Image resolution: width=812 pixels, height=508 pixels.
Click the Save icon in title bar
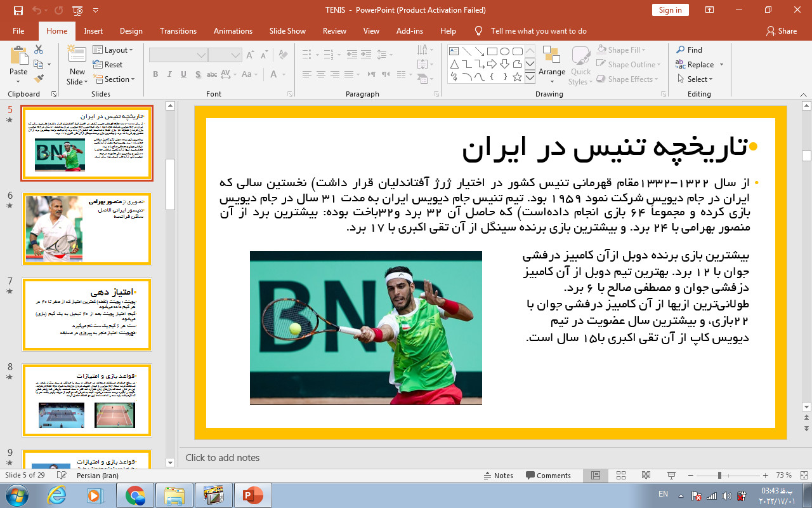pyautogui.click(x=18, y=10)
